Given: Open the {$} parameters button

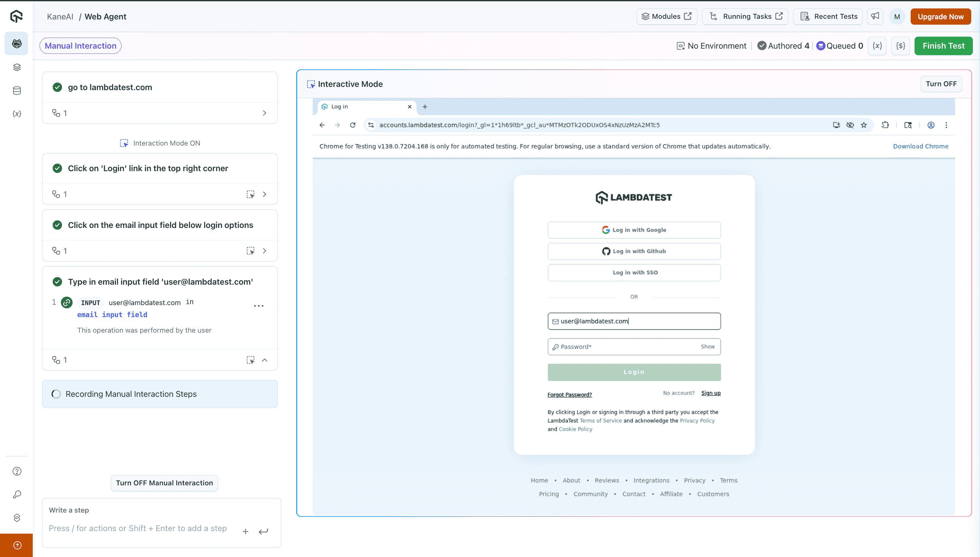Looking at the screenshot, I should pos(901,46).
